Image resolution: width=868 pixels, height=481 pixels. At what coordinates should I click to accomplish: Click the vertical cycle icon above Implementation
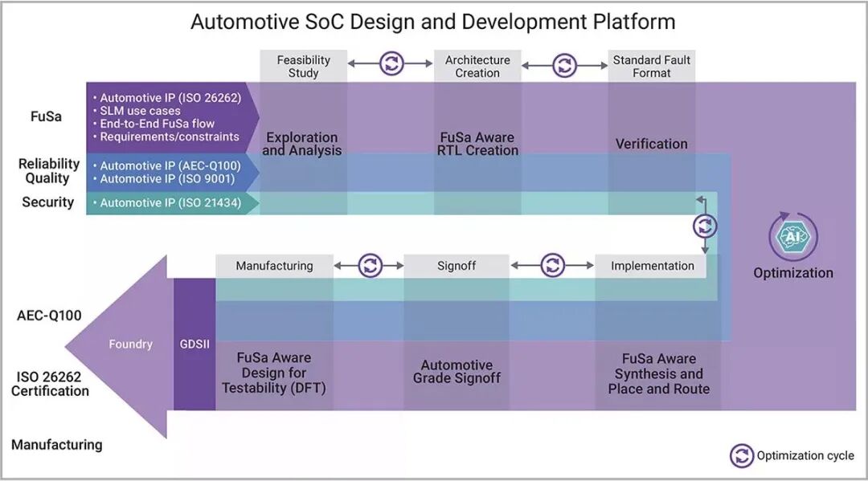click(x=705, y=226)
